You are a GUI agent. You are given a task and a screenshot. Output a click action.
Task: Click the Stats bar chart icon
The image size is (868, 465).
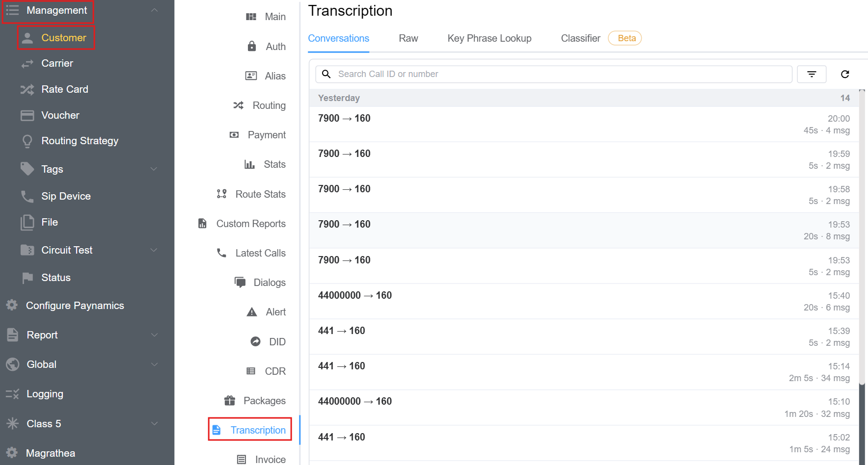click(249, 164)
